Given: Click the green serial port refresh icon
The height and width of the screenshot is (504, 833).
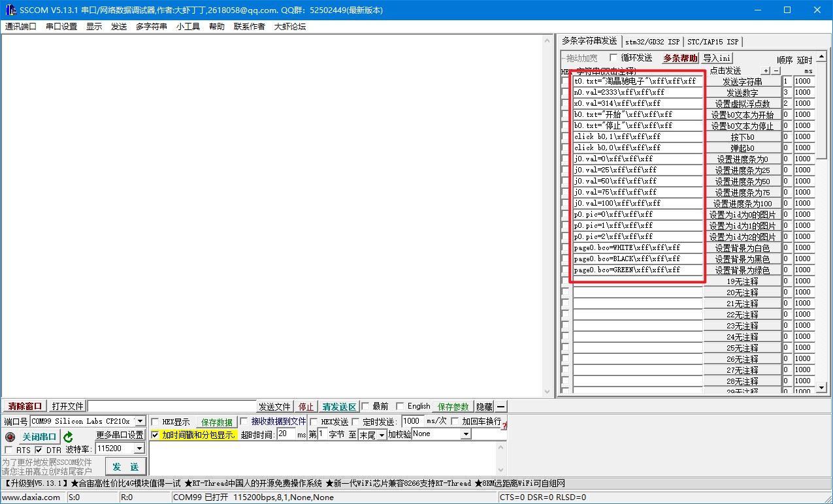Looking at the screenshot, I should (x=67, y=437).
